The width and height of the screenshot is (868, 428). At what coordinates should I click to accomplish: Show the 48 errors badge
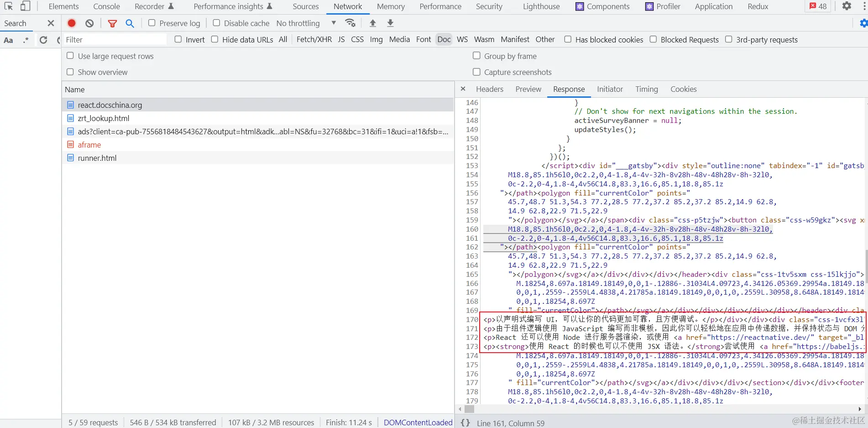coord(818,6)
